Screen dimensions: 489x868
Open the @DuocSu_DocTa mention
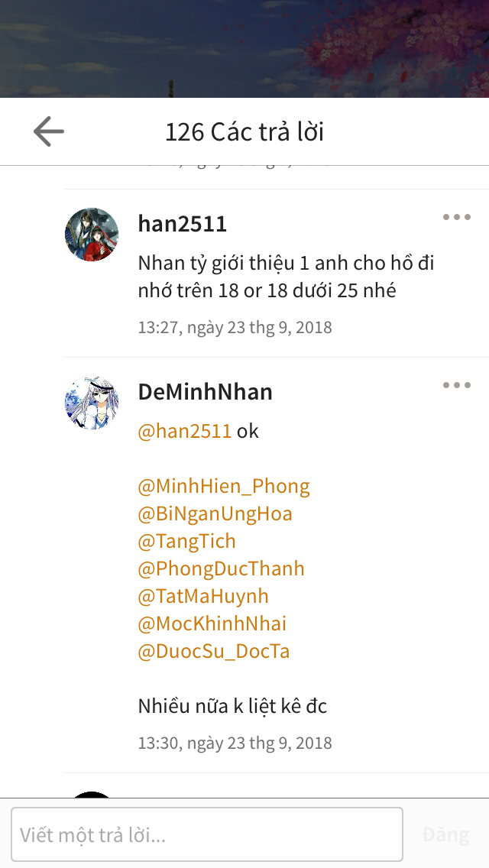[x=214, y=651]
